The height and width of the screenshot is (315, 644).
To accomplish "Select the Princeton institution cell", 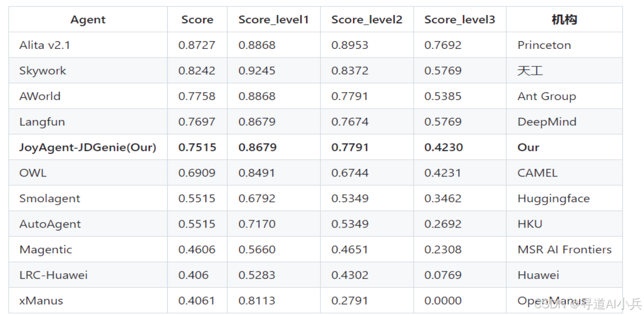I will 544,45.
